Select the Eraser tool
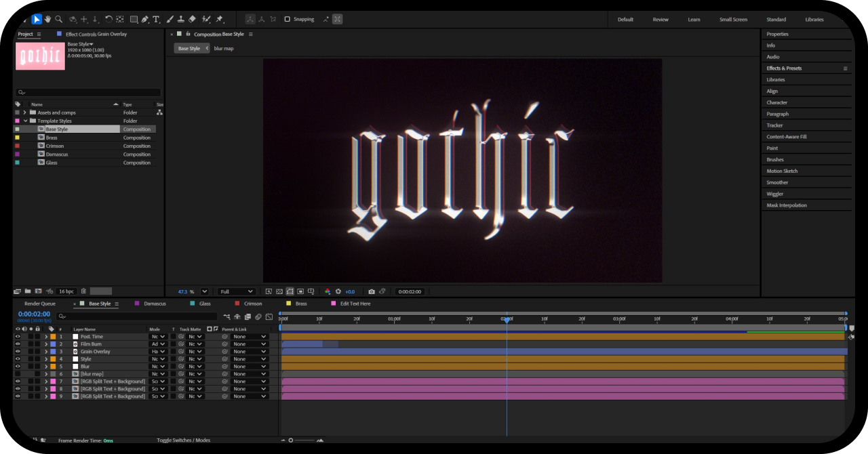Viewport: 868px width, 454px height. [x=192, y=19]
